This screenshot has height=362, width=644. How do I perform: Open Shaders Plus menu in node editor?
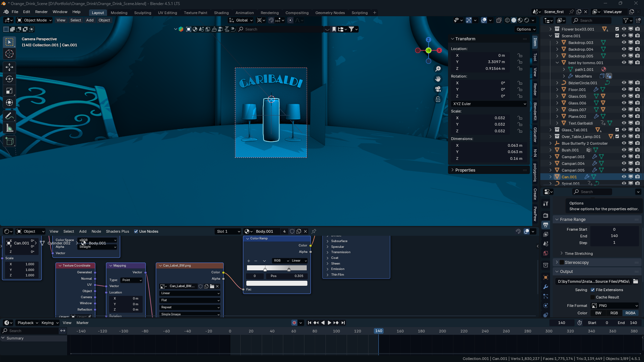117,231
